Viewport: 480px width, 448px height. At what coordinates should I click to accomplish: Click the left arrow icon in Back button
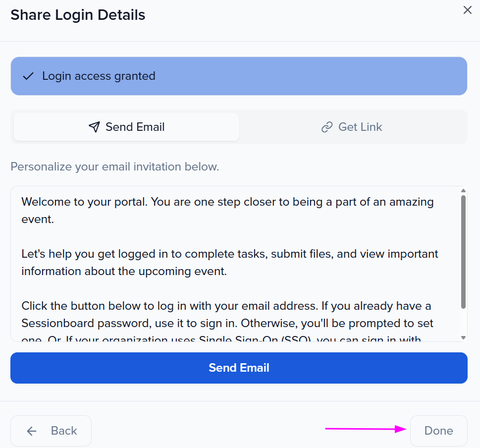pos(32,431)
